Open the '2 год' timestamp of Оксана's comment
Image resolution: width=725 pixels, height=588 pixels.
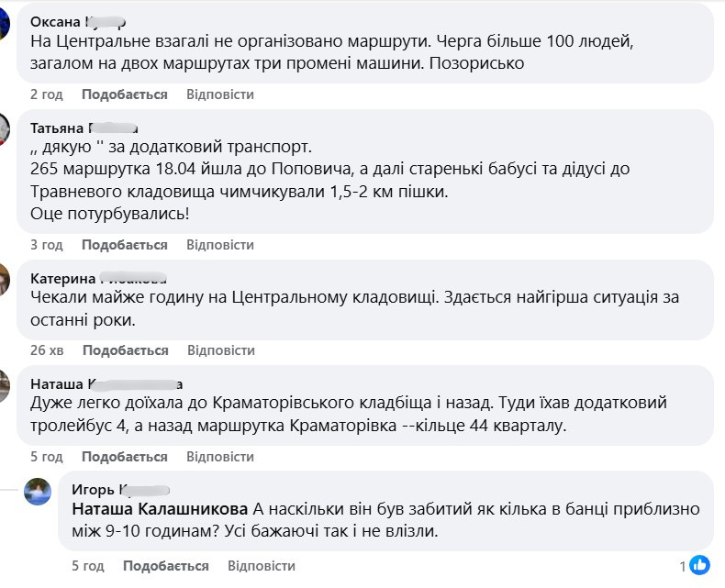point(46,94)
